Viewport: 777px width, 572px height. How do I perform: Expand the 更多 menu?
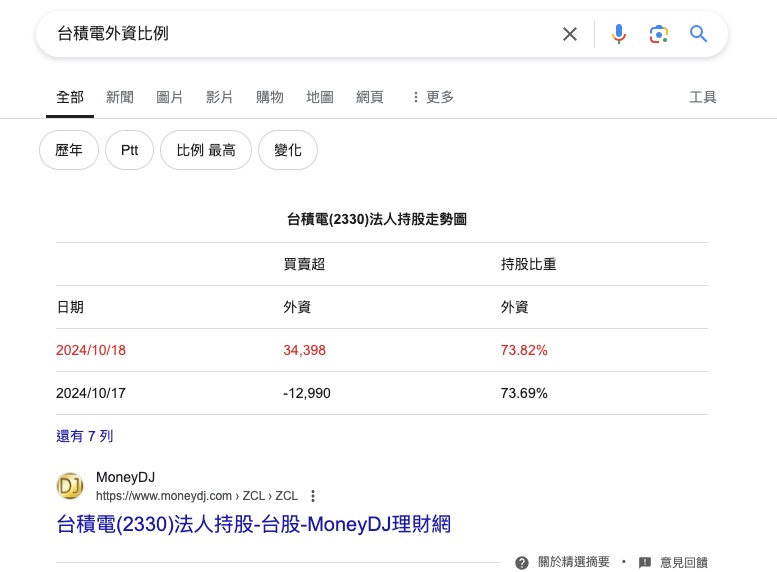433,97
